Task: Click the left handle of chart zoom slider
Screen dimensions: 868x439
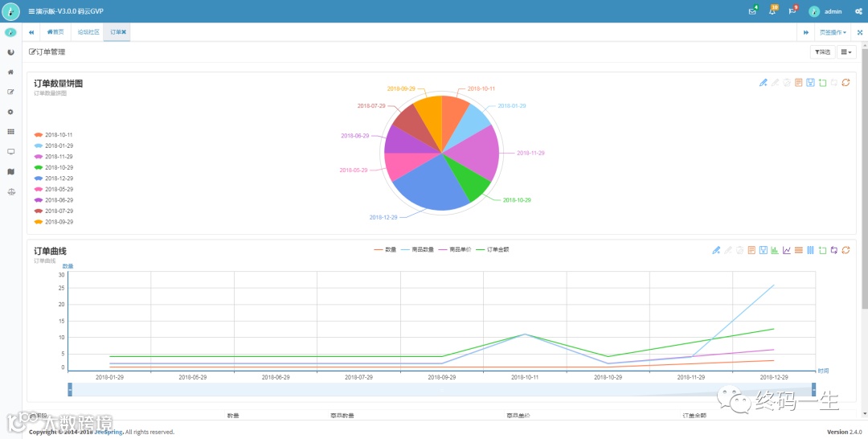Action: [x=70, y=390]
